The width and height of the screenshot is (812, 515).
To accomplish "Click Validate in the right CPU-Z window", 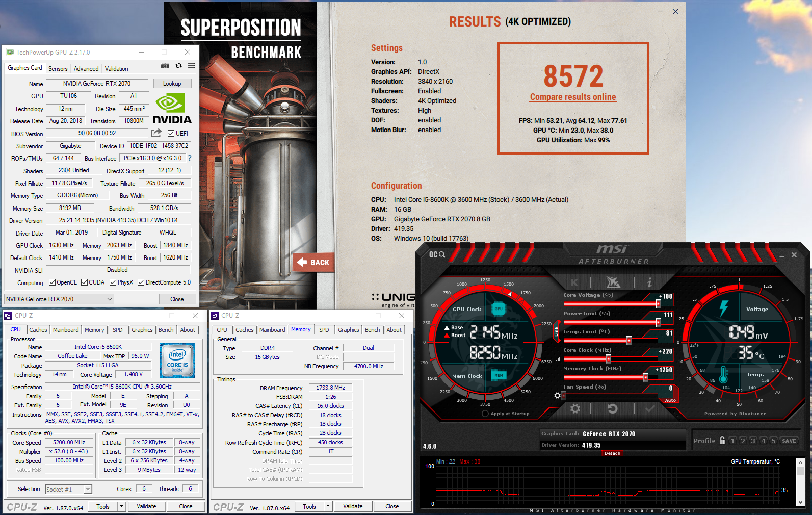I will coord(353,506).
